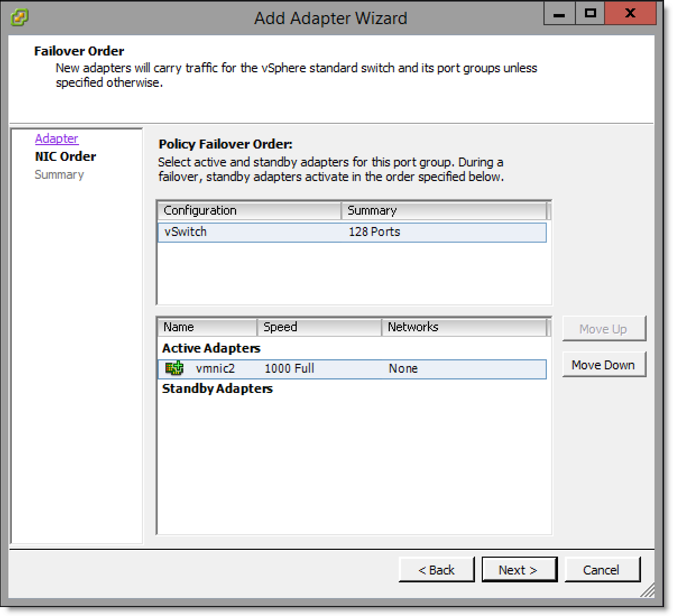Cancel the Add Adapter Wizard
This screenshot has height=616, width=673.
[x=602, y=570]
